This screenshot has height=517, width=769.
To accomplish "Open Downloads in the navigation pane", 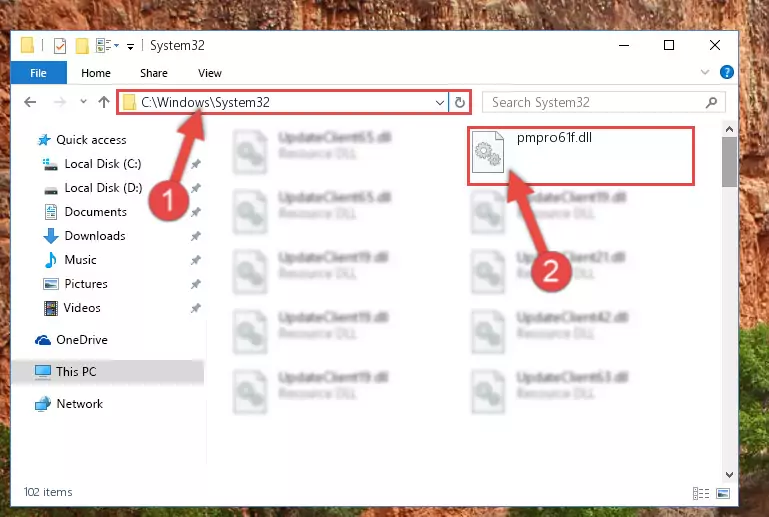I will click(x=95, y=236).
